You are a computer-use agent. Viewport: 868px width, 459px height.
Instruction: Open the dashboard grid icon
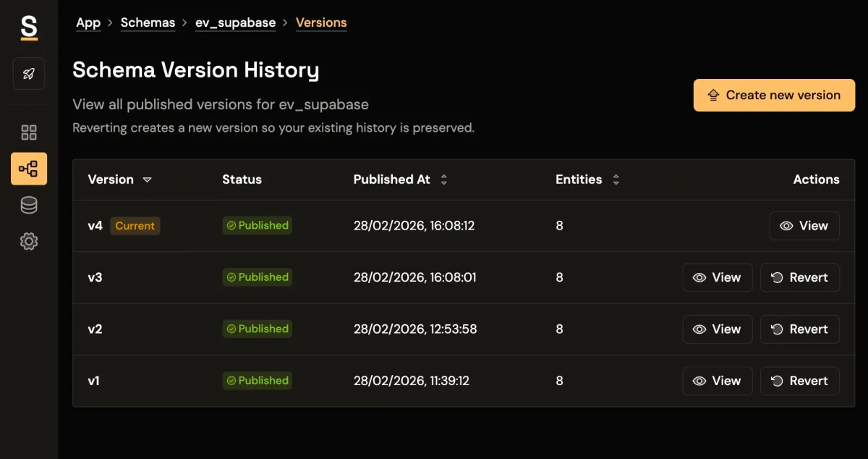(29, 132)
